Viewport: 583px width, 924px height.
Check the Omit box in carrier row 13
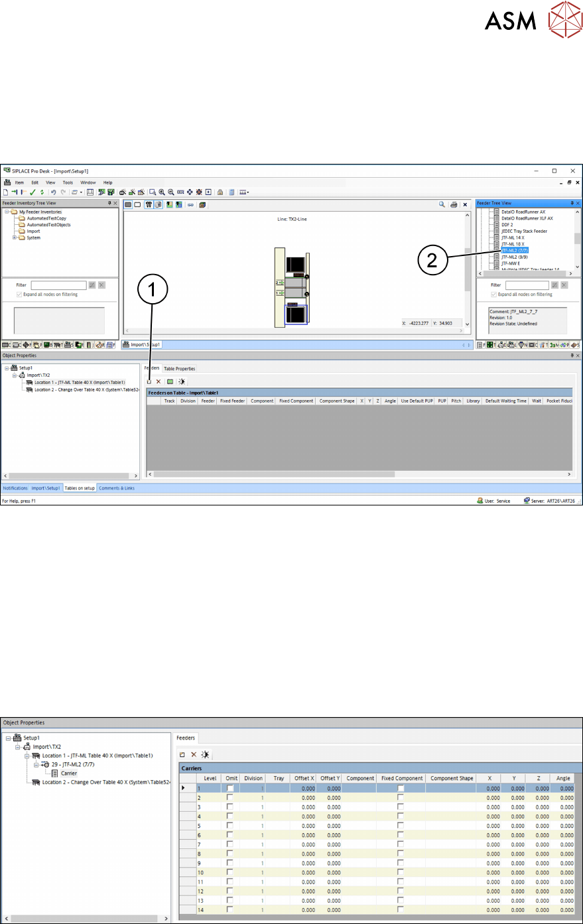[x=230, y=900]
